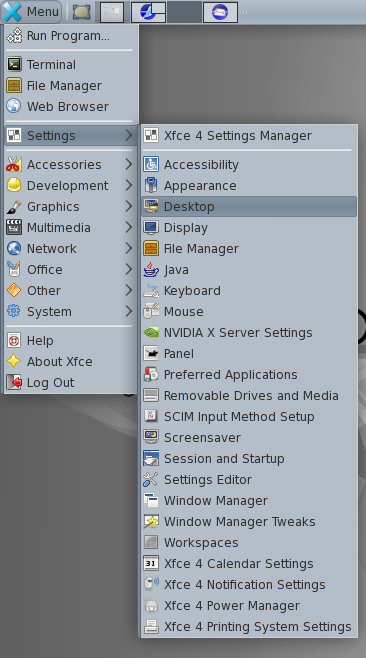Open NVIDIA X Server Settings icon
366x658 pixels.
point(151,332)
